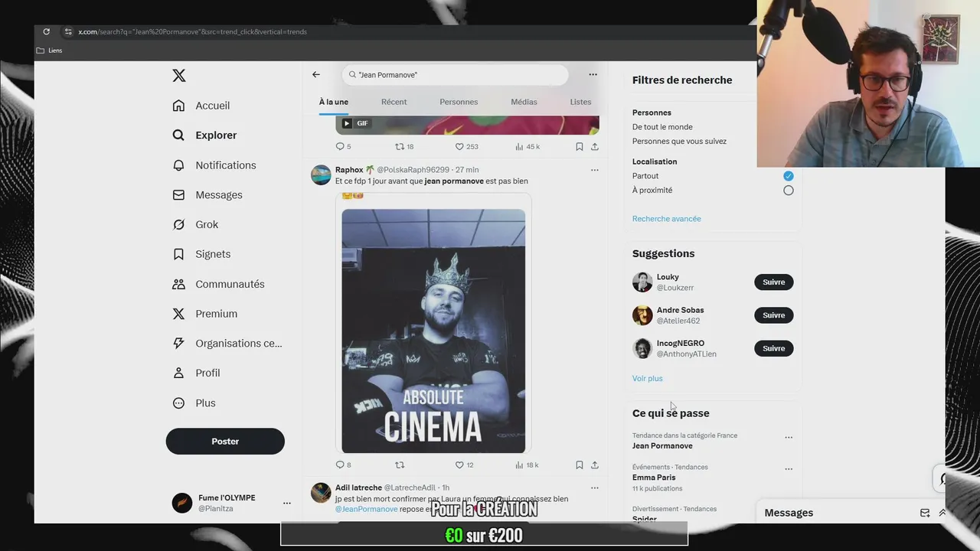The width and height of the screenshot is (980, 551).
Task: Follow Louky with Suivre button
Action: [774, 282]
